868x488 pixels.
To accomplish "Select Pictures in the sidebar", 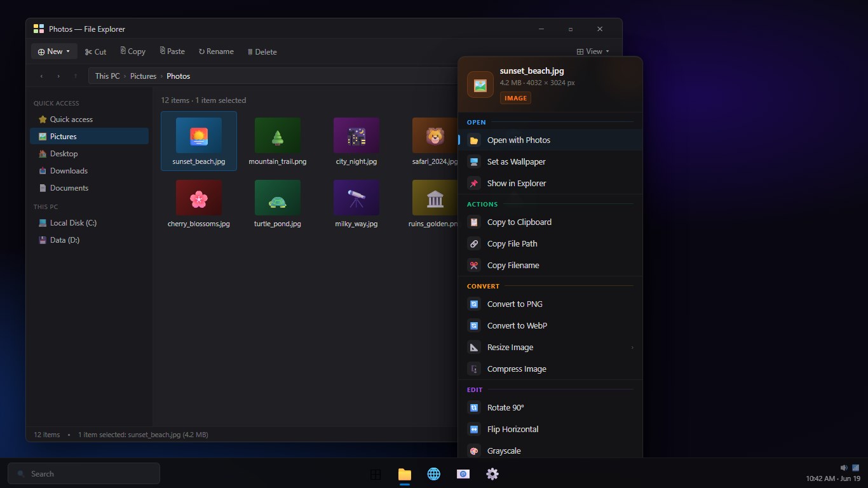I will point(89,137).
